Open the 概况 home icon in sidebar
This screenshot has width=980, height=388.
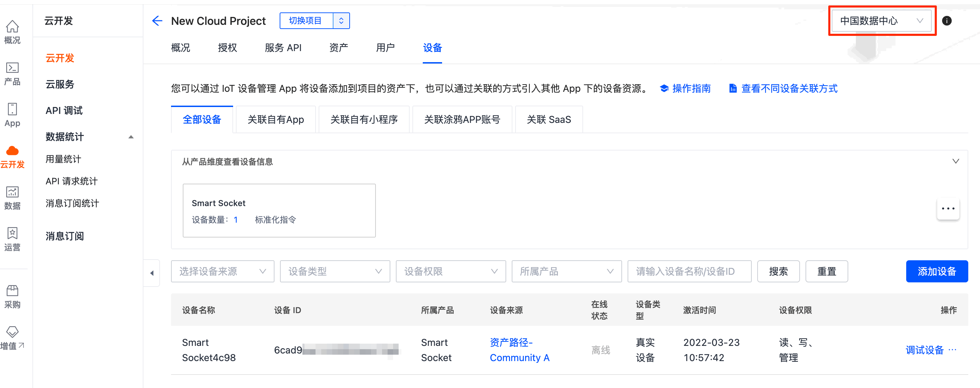12,27
